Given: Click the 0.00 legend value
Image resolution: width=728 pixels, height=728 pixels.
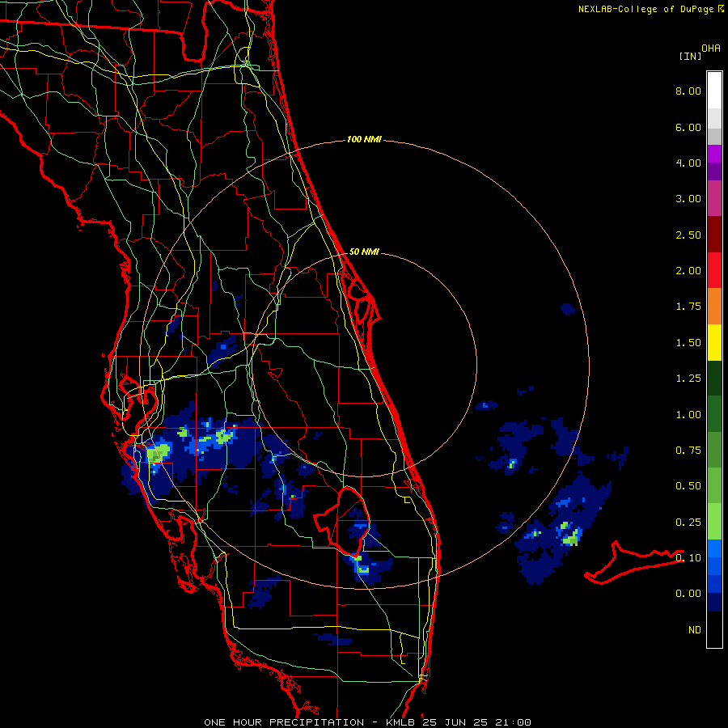Looking at the screenshot, I should pyautogui.click(x=688, y=594).
